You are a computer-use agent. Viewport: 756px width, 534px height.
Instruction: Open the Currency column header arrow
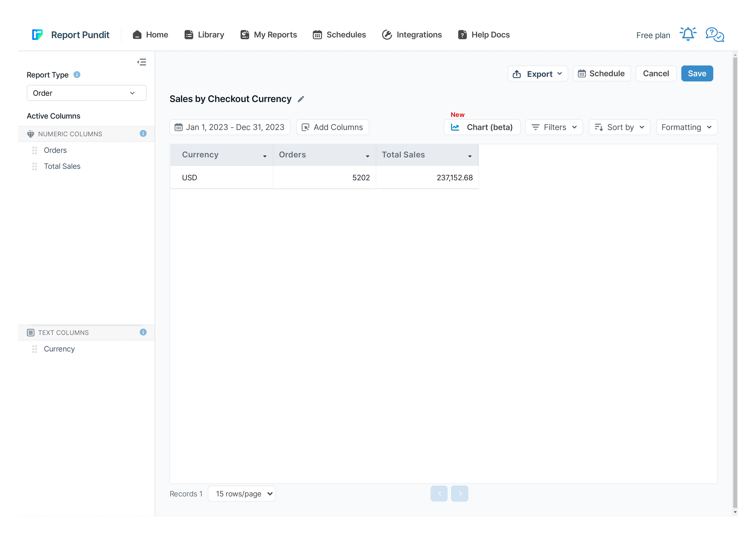265,156
